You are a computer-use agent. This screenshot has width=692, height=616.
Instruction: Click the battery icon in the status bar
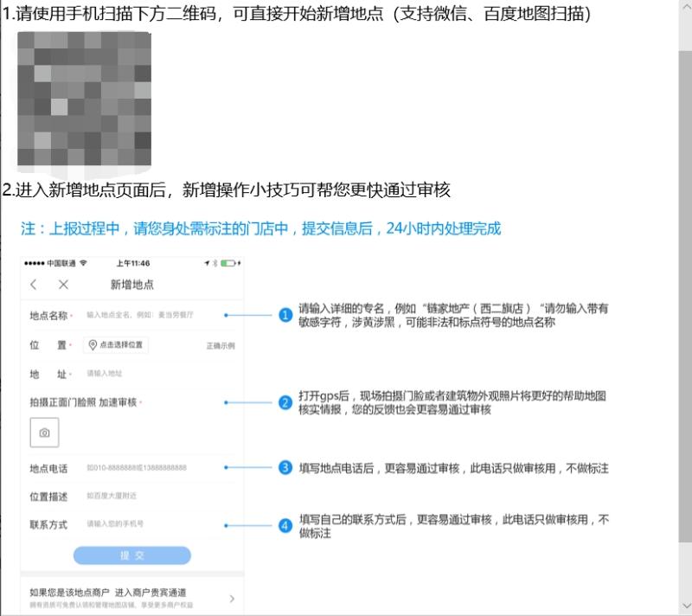(229, 262)
